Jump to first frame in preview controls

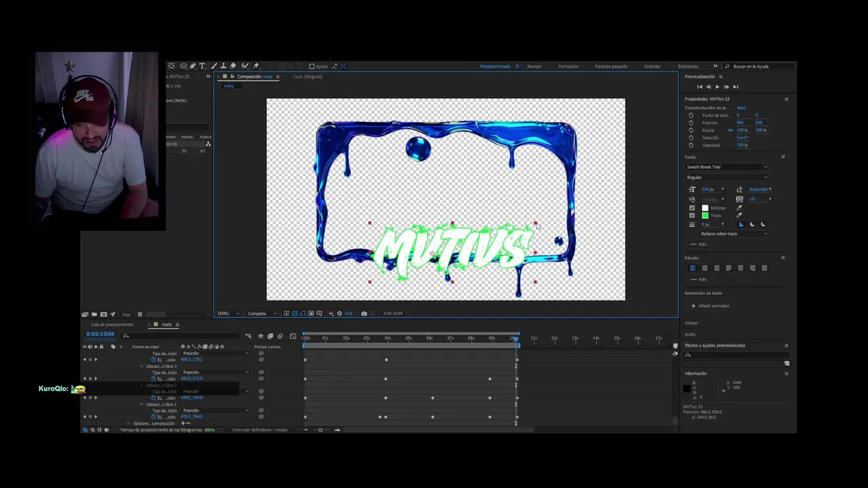[700, 87]
